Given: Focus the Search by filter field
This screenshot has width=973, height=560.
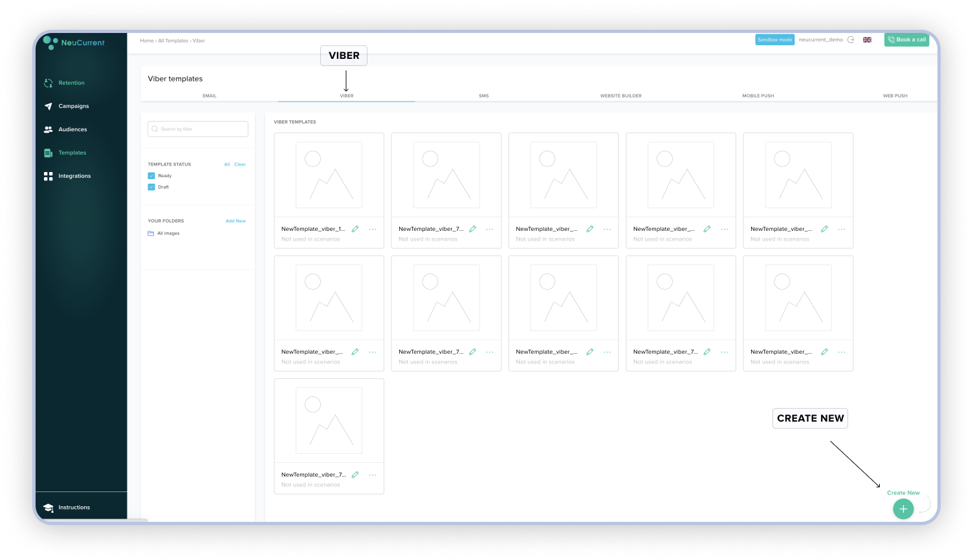Looking at the screenshot, I should pos(198,129).
